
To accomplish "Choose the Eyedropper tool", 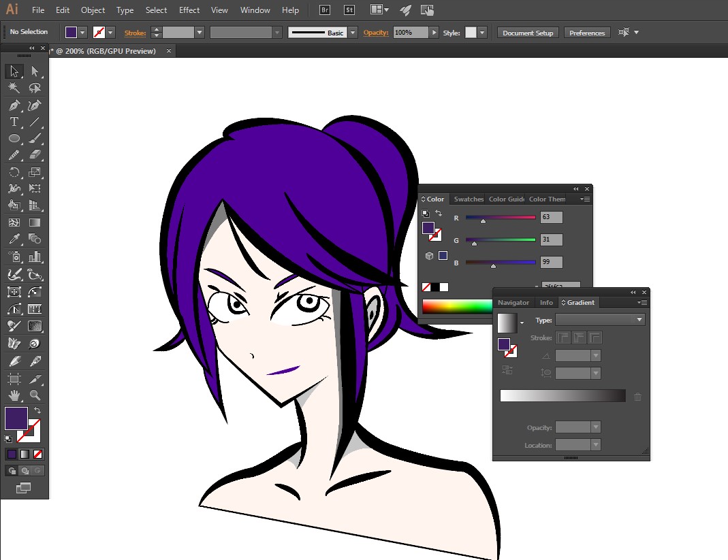I will [x=14, y=239].
